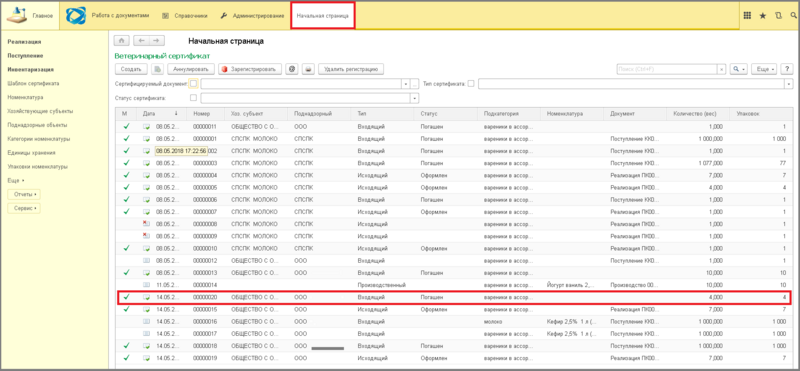Click the Удалить регистрацию button
Viewport: 800px width, 371px height.
coord(351,69)
